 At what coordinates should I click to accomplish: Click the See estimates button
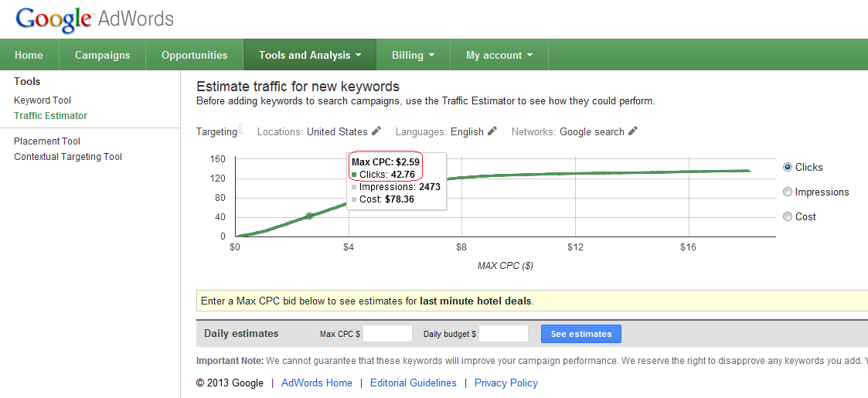(581, 334)
